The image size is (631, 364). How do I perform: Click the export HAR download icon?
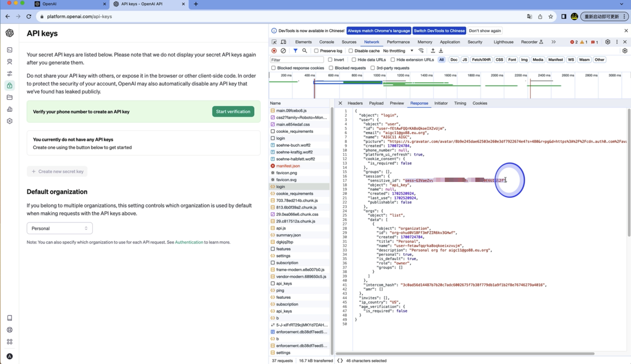point(441,51)
